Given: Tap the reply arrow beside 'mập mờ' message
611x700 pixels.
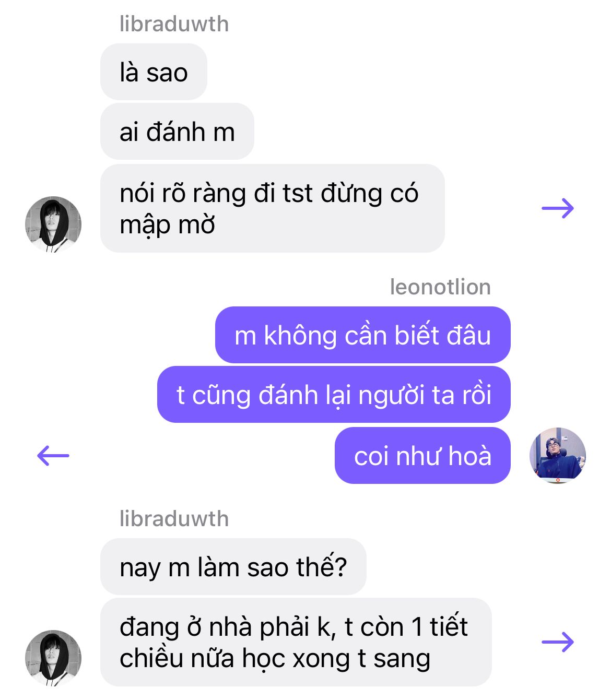Looking at the screenshot, I should [x=558, y=208].
